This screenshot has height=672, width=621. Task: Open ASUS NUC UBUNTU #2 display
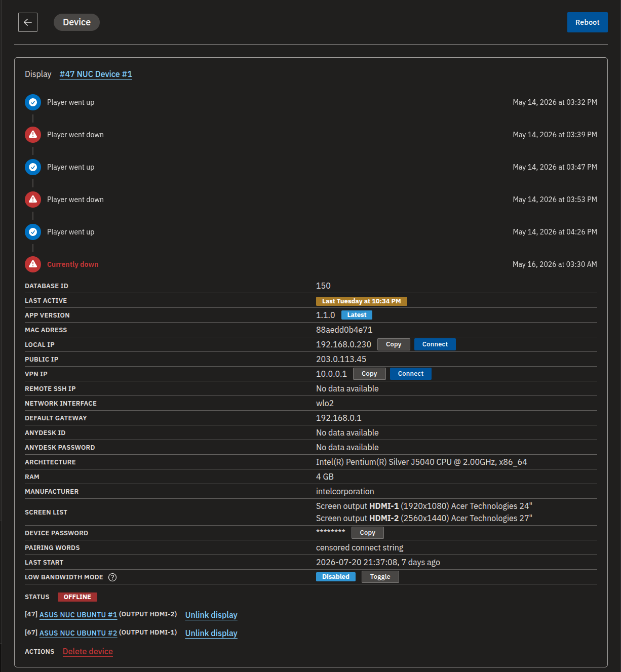pyautogui.click(x=78, y=633)
